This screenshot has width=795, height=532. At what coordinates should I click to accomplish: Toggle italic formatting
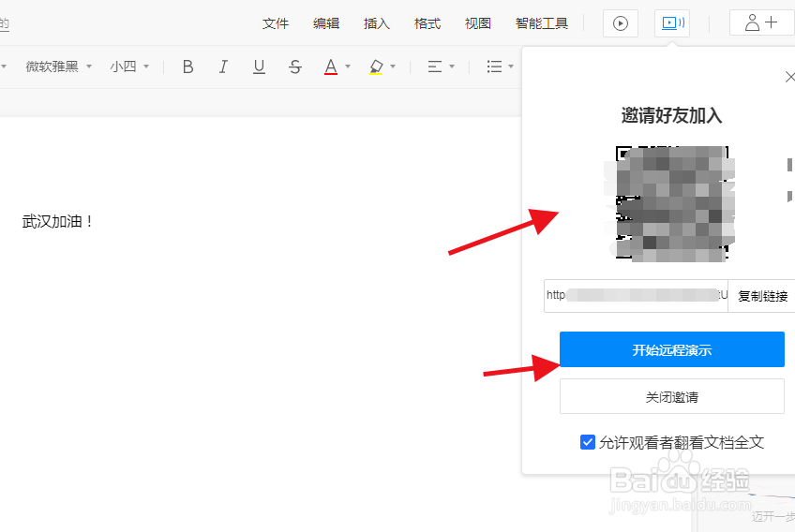click(223, 66)
